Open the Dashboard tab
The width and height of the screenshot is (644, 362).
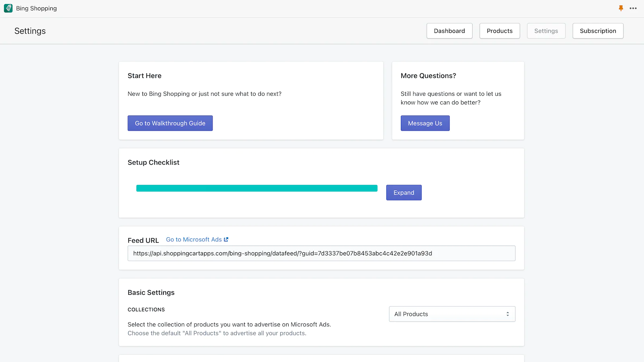tap(449, 31)
